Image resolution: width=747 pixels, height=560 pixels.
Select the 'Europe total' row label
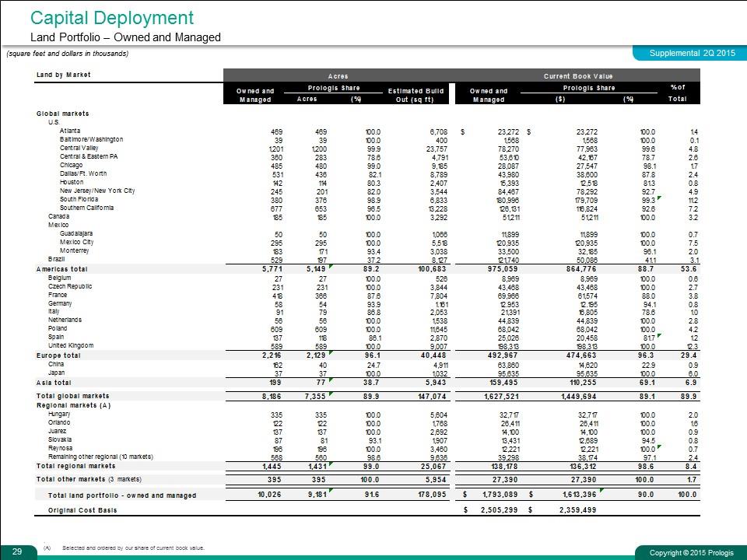[58, 355]
